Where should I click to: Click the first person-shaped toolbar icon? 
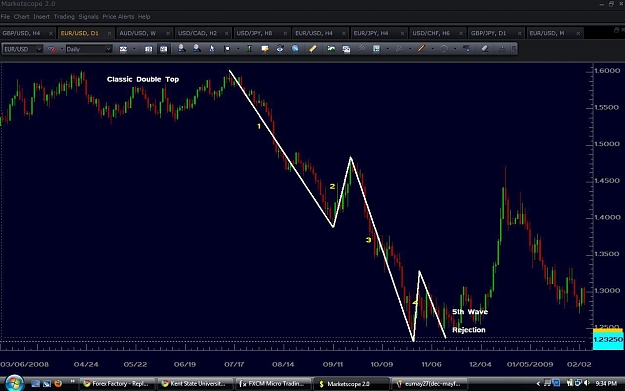(x=181, y=49)
